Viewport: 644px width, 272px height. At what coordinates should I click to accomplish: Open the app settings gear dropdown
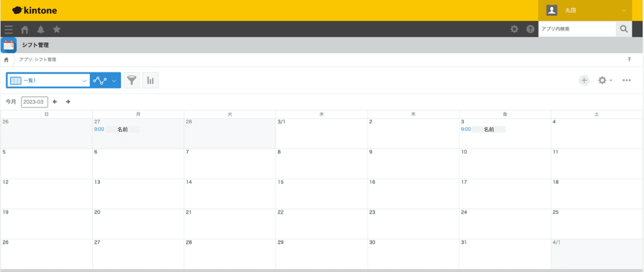click(605, 80)
